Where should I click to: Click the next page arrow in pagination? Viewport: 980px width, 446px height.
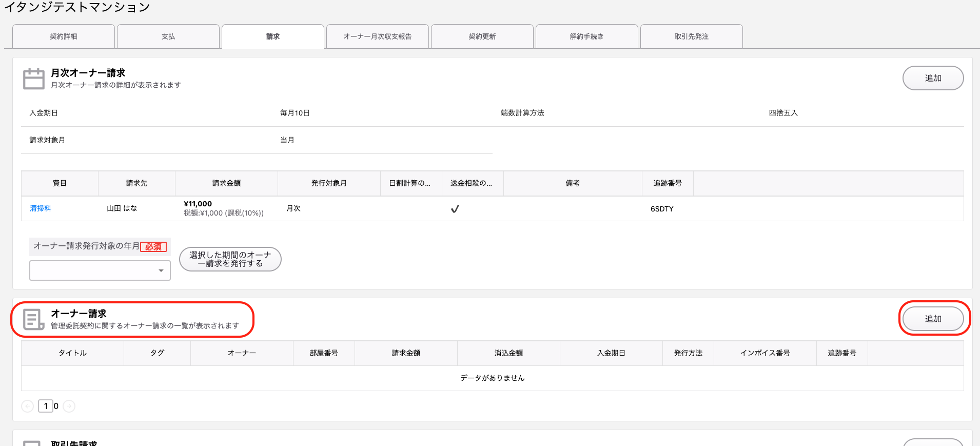point(69,406)
